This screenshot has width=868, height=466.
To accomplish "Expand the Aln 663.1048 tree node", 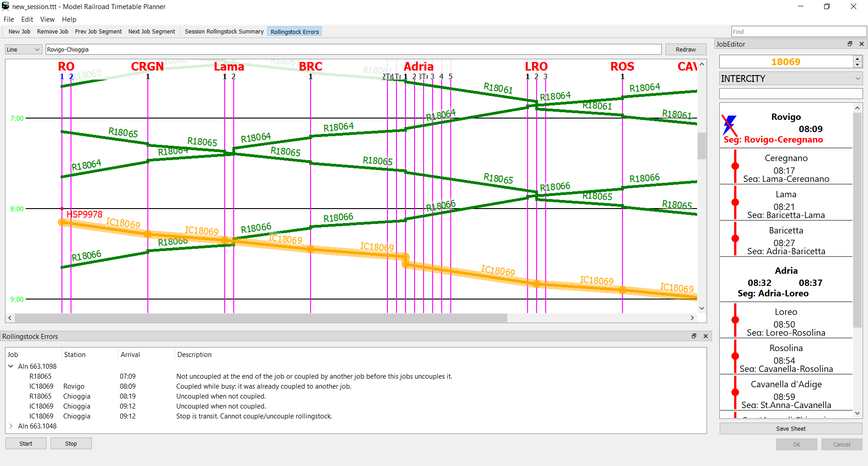I will (11, 426).
